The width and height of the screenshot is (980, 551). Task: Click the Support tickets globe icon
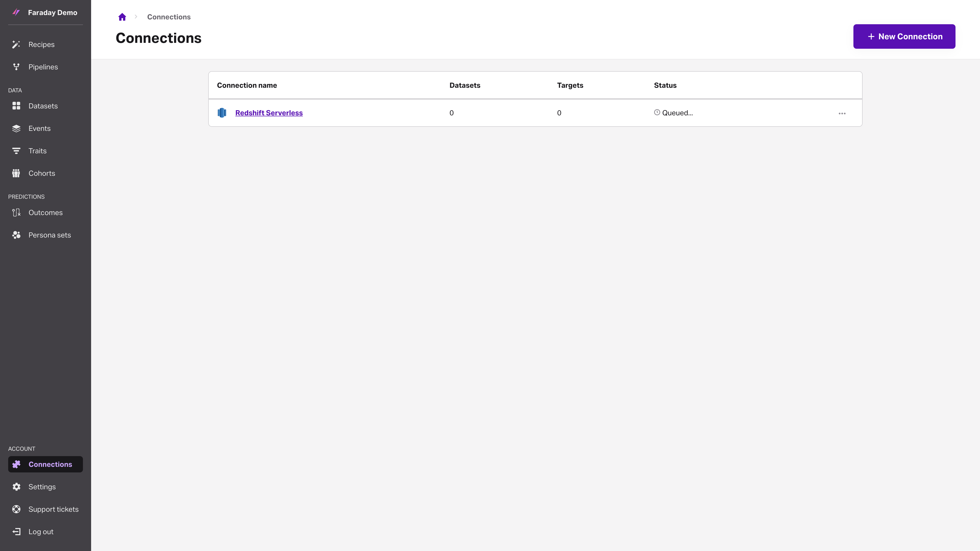(16, 509)
